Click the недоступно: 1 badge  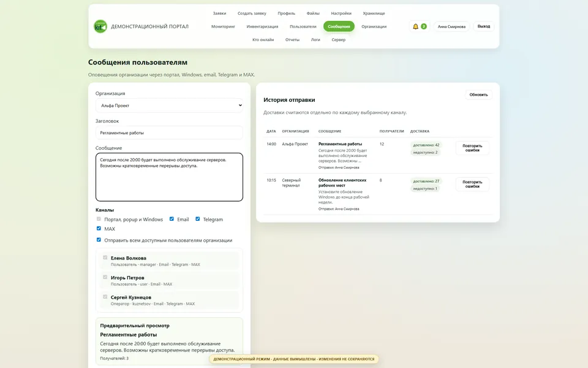(425, 188)
